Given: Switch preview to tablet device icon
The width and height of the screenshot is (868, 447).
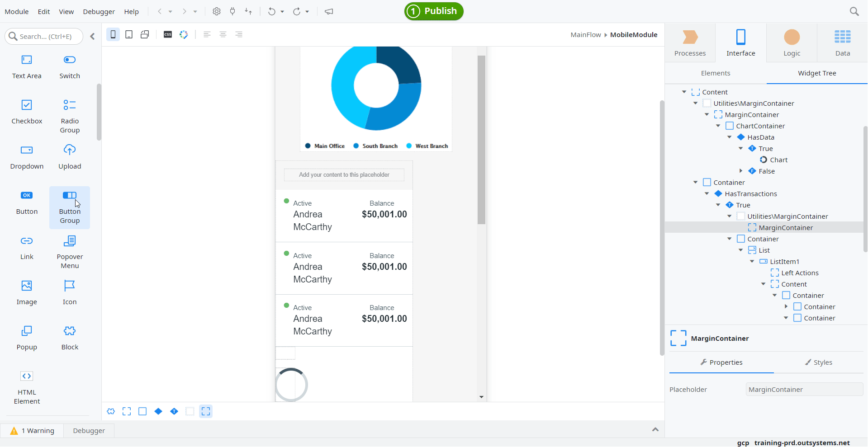Looking at the screenshot, I should tap(129, 34).
